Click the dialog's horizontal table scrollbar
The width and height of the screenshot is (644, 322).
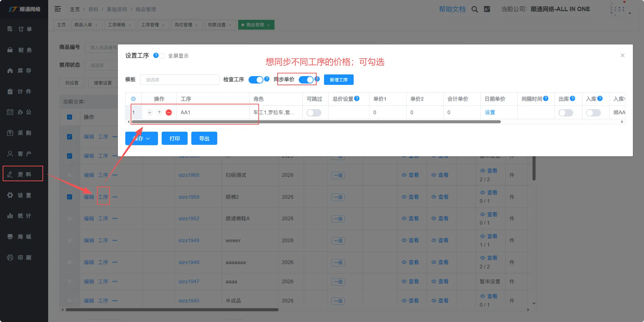(316, 122)
